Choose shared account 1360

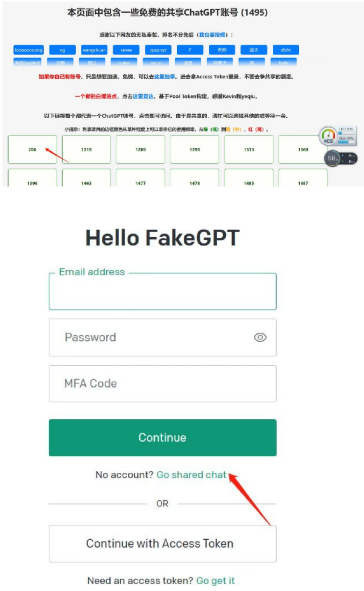[x=303, y=149]
